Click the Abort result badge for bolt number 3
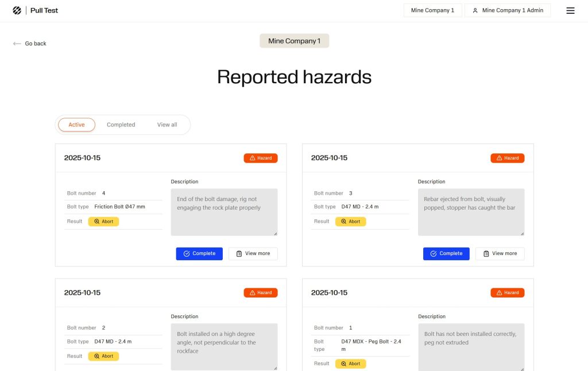 coord(350,221)
